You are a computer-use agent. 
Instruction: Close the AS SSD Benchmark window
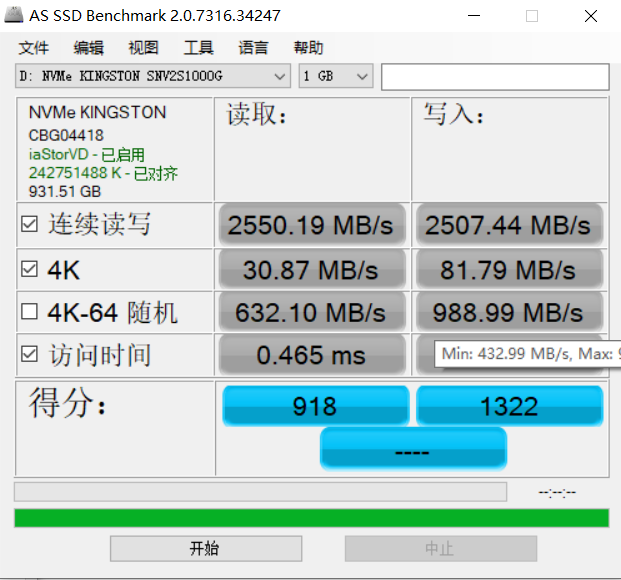click(591, 16)
